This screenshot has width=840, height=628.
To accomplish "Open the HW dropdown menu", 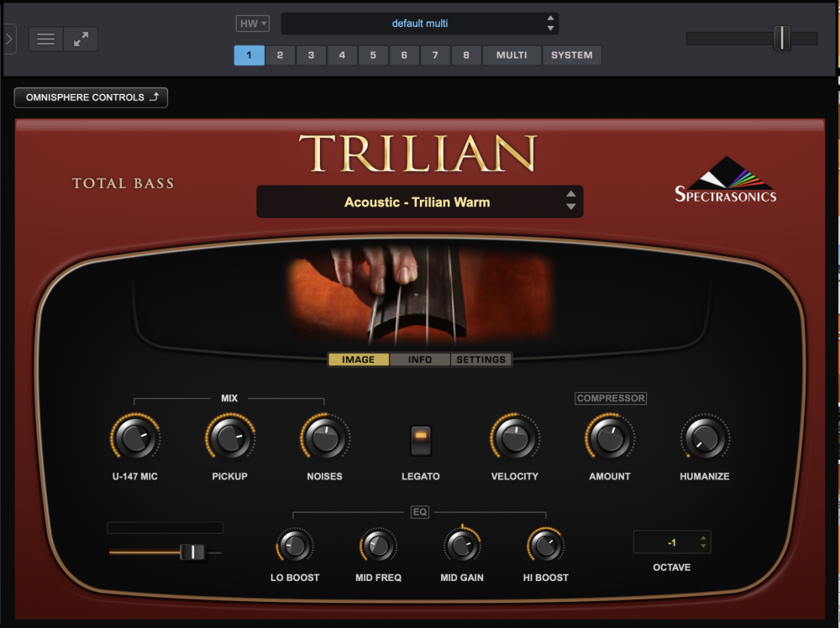I will 252,24.
